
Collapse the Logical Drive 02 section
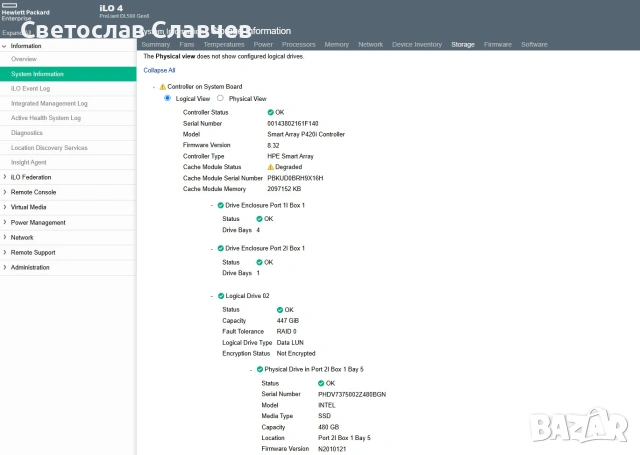click(211, 296)
